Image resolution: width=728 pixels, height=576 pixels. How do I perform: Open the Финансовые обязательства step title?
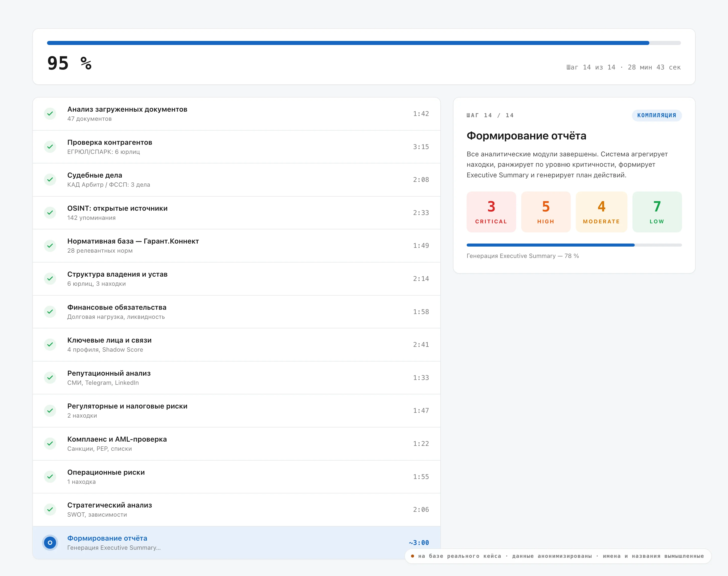117,307
